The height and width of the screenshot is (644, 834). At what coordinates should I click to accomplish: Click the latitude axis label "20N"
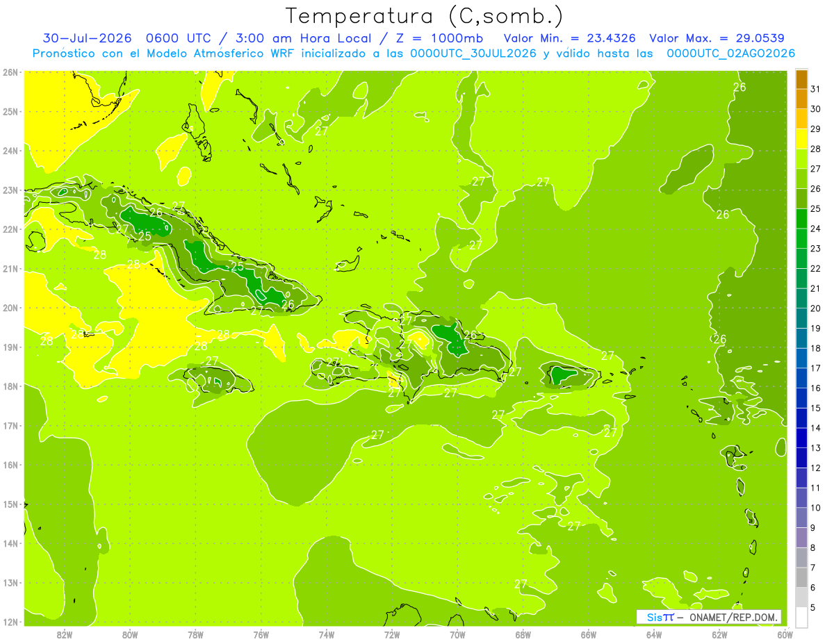tap(10, 308)
